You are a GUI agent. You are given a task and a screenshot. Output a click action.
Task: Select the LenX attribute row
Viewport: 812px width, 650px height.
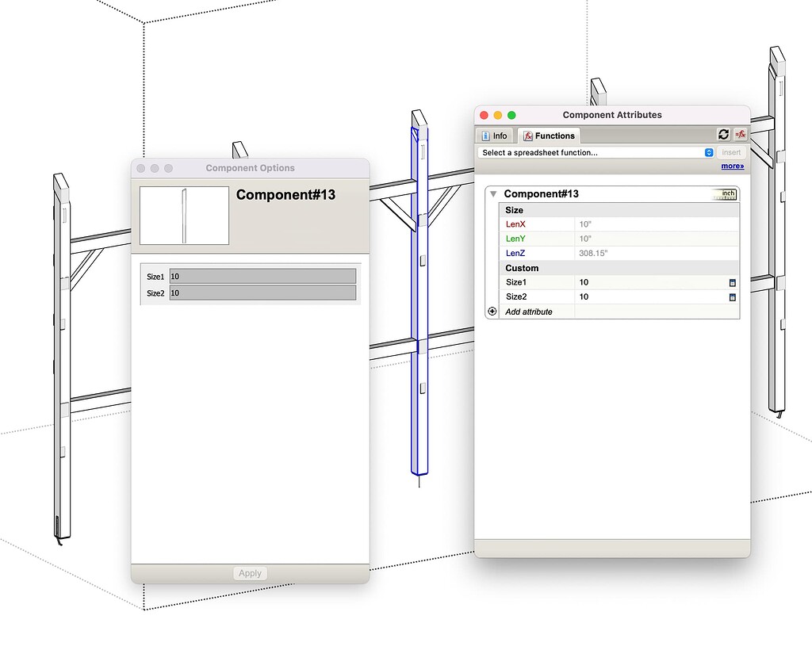click(516, 224)
